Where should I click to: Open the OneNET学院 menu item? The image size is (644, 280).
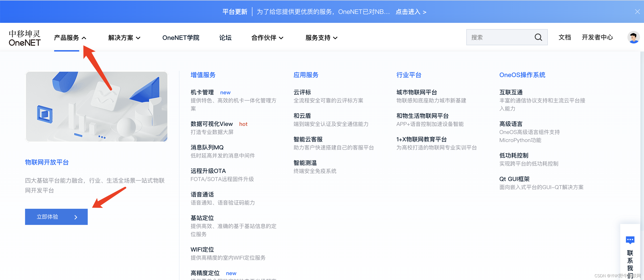point(181,38)
